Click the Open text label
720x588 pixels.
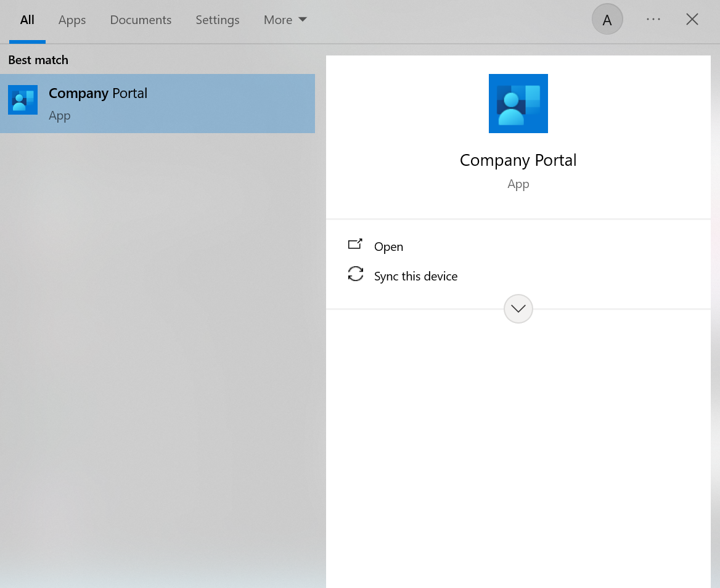click(x=388, y=247)
